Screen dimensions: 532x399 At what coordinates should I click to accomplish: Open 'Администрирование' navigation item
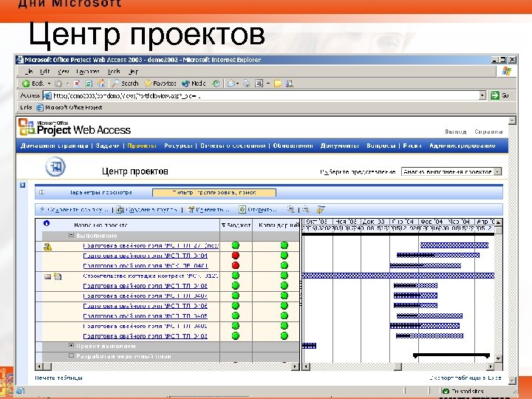click(462, 146)
